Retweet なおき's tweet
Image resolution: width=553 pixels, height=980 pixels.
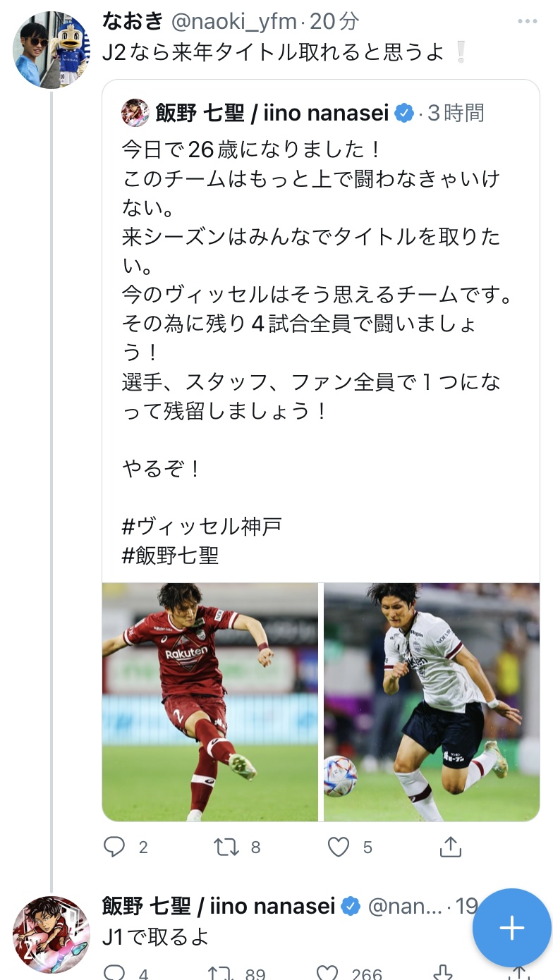(x=226, y=846)
